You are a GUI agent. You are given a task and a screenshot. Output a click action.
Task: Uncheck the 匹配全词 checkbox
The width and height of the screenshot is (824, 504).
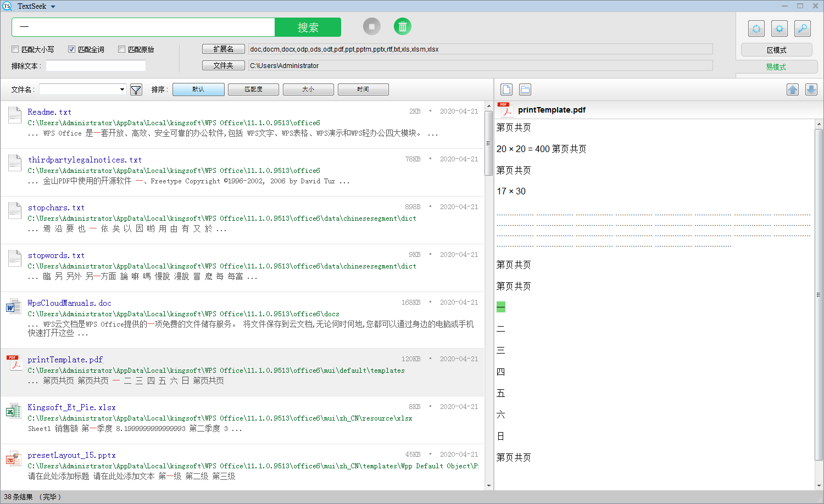(x=71, y=49)
